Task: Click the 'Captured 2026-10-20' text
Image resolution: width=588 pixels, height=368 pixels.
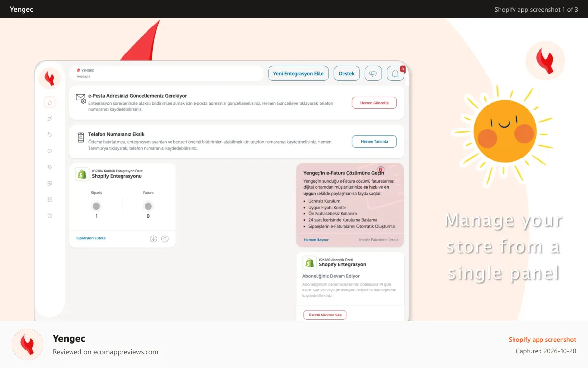Action: [x=546, y=351]
